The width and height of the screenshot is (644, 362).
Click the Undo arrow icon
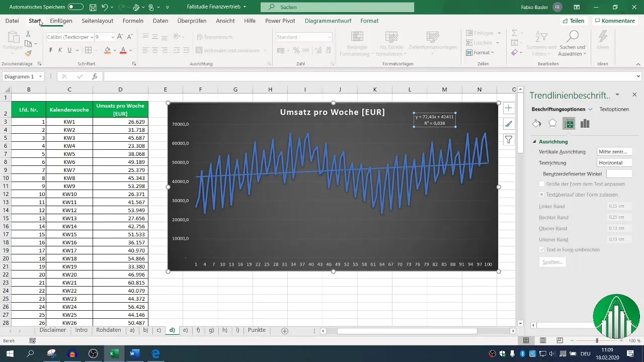pos(105,7)
